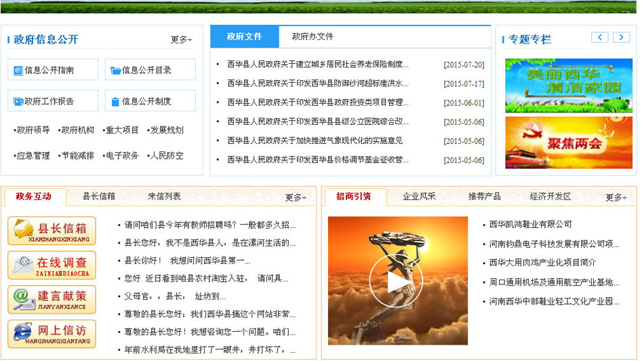This screenshot has height=361, width=644.
Task: Play the 招商引资 promotional video
Action: (x=397, y=281)
